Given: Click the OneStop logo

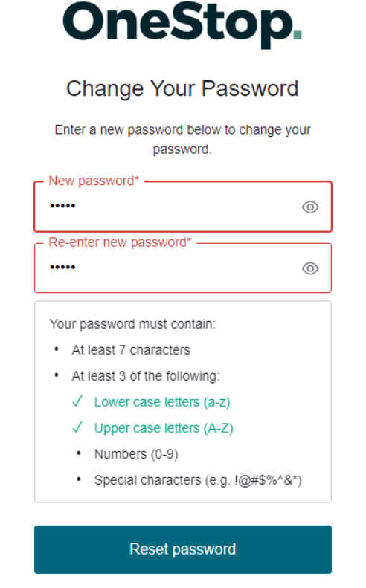Looking at the screenshot, I should (x=182, y=23).
